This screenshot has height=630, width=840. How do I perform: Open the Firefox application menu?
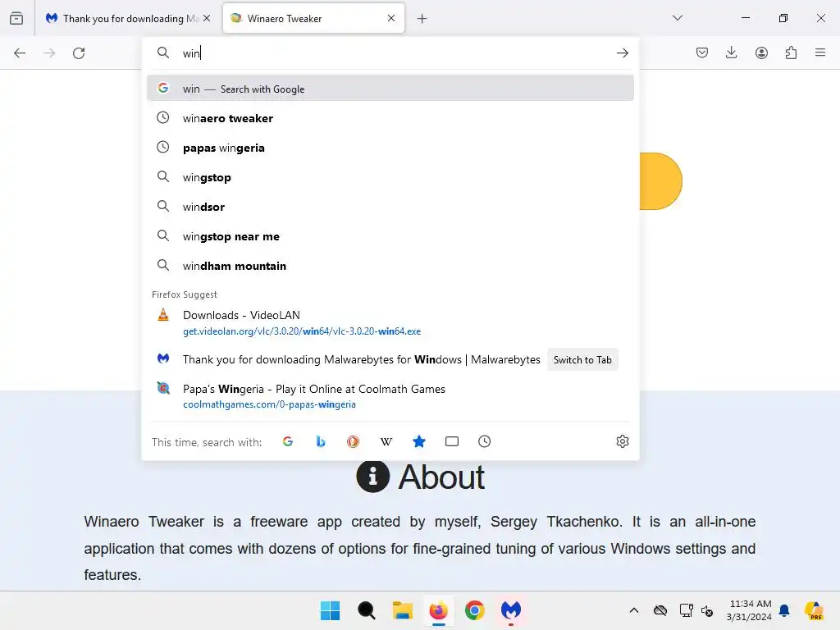click(820, 52)
